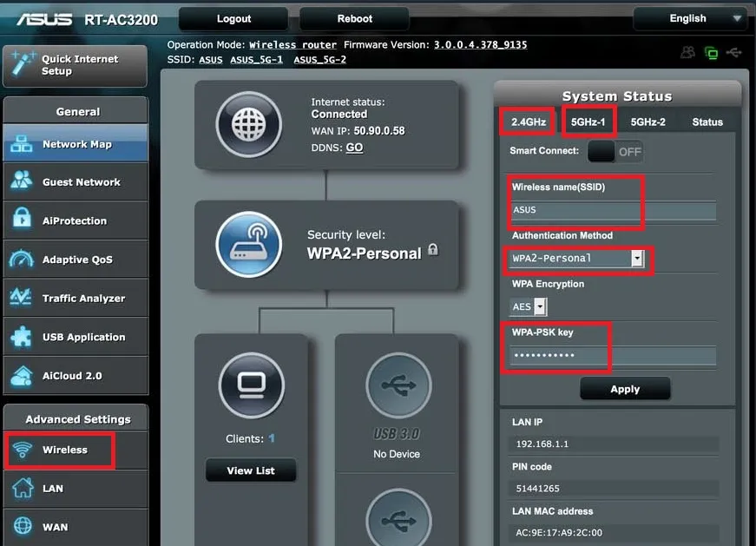Click the blue router icon on map
This screenshot has width=756, height=546.
click(x=249, y=244)
